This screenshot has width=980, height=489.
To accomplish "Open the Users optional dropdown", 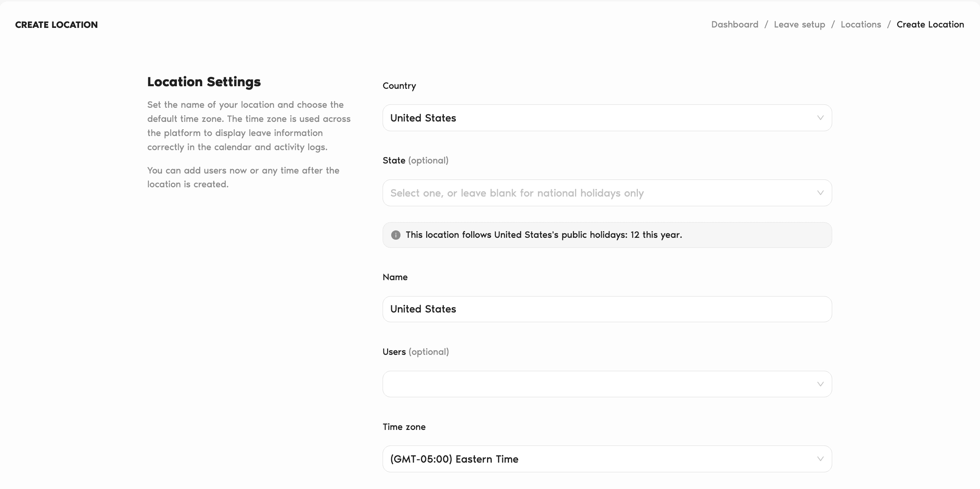I will pyautogui.click(x=607, y=384).
